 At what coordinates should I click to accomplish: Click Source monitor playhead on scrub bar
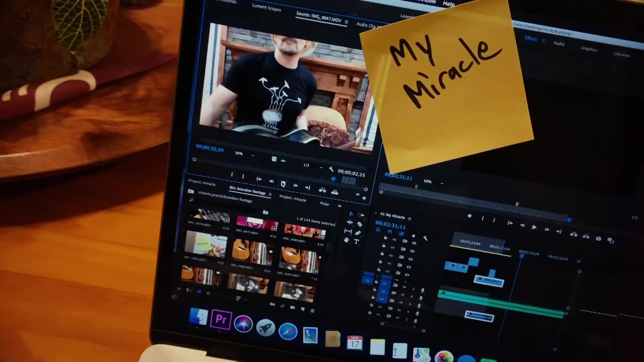pyautogui.click(x=333, y=178)
